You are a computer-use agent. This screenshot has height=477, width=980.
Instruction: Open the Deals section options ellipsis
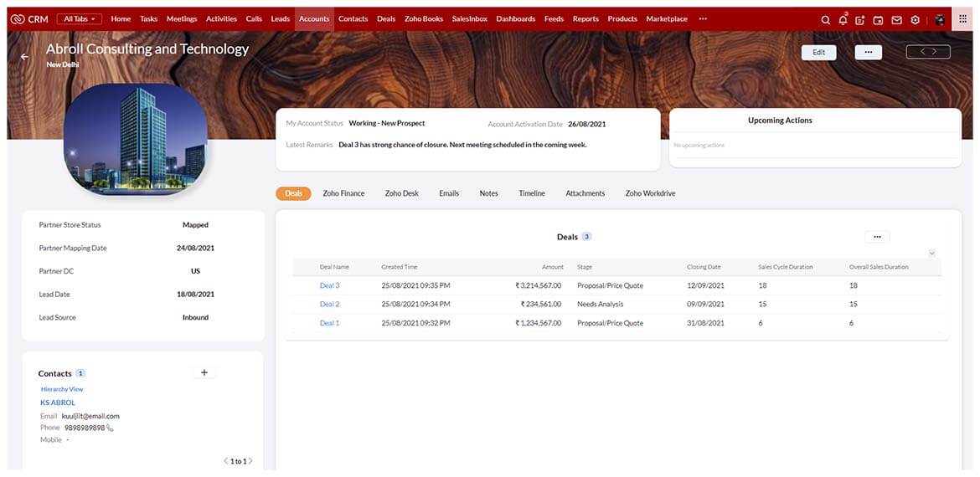coord(877,237)
